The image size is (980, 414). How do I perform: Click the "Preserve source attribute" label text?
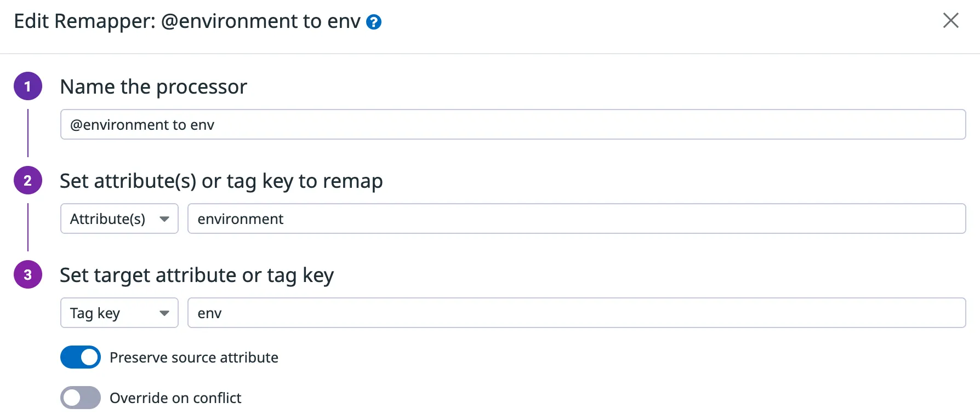(x=194, y=358)
